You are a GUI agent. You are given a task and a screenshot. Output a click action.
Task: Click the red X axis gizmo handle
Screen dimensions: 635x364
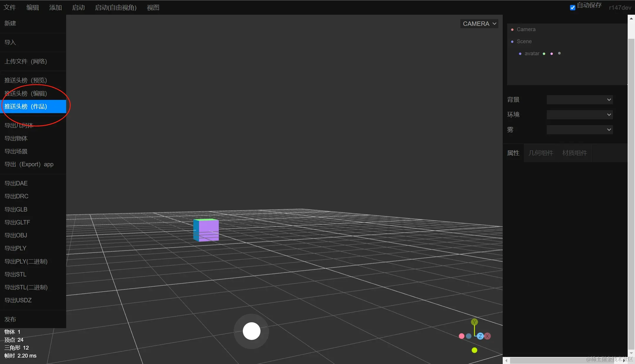pos(487,336)
